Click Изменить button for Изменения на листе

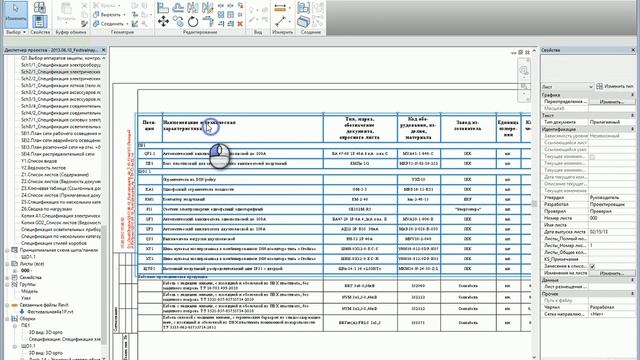pyautogui.click(x=612, y=273)
